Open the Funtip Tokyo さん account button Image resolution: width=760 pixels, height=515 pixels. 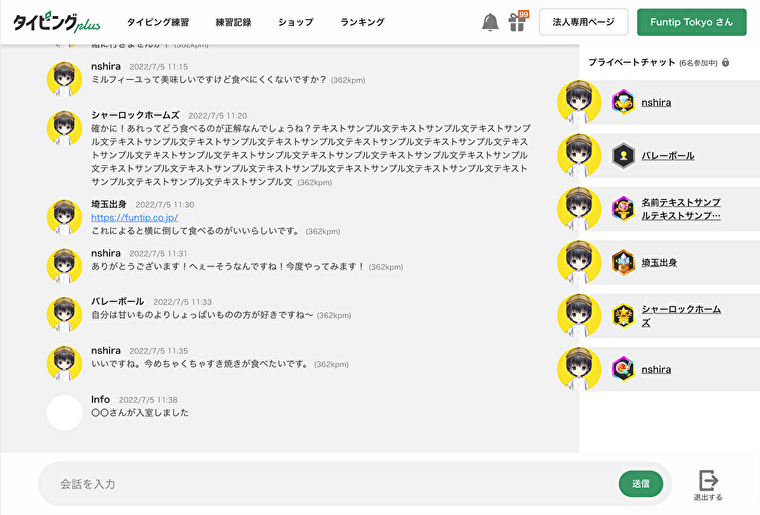tap(691, 22)
